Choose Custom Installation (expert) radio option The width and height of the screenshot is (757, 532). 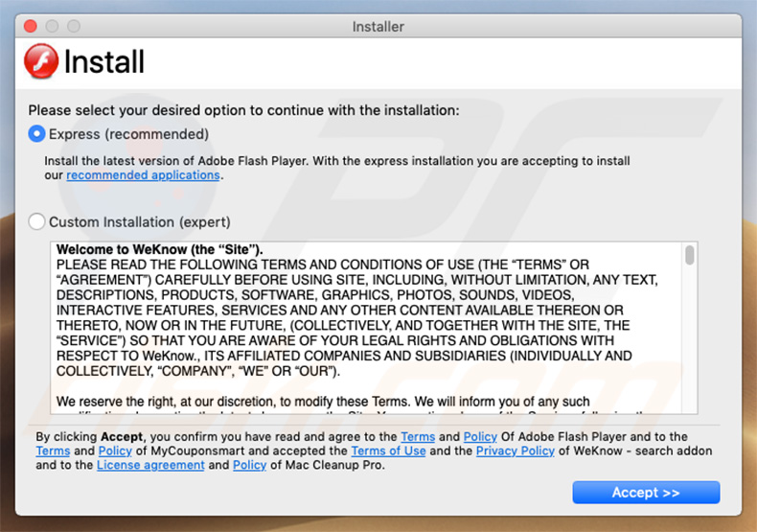37,222
